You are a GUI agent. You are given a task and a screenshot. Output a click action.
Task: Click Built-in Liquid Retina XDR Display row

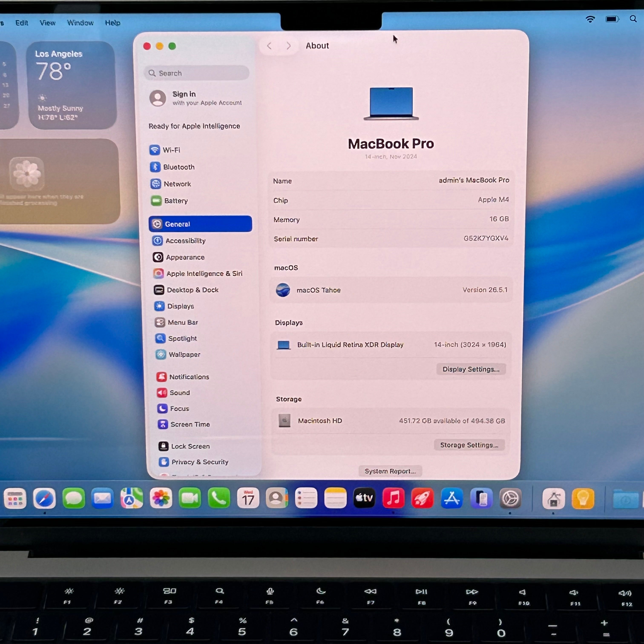pyautogui.click(x=391, y=345)
